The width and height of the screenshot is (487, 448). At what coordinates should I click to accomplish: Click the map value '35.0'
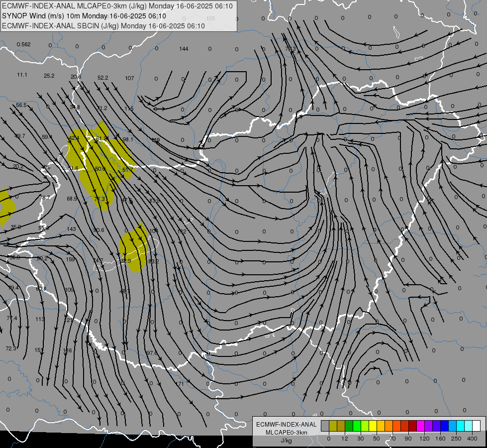[x=16, y=227]
